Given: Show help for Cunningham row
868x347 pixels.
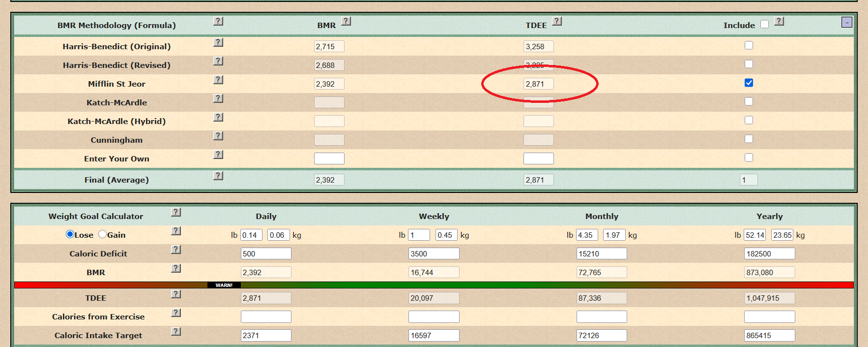Looking at the screenshot, I should [218, 136].
